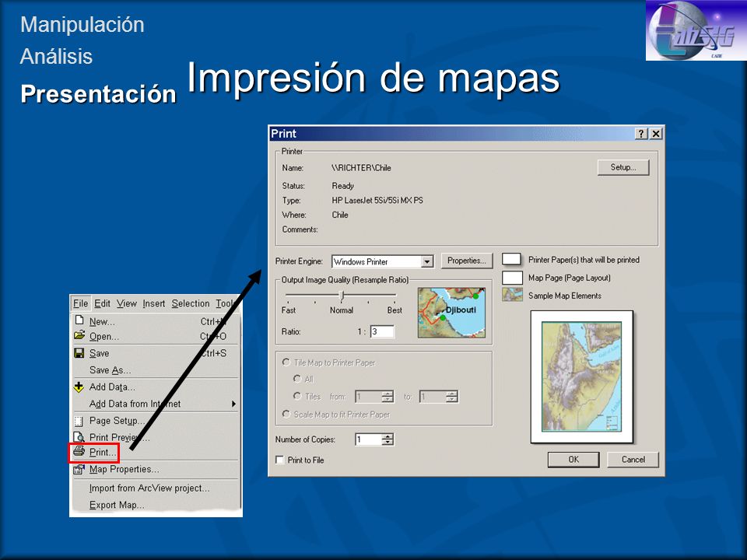This screenshot has height=560, width=747.
Task: Click the \\RICHTER\Chile printer name
Action: tap(361, 168)
